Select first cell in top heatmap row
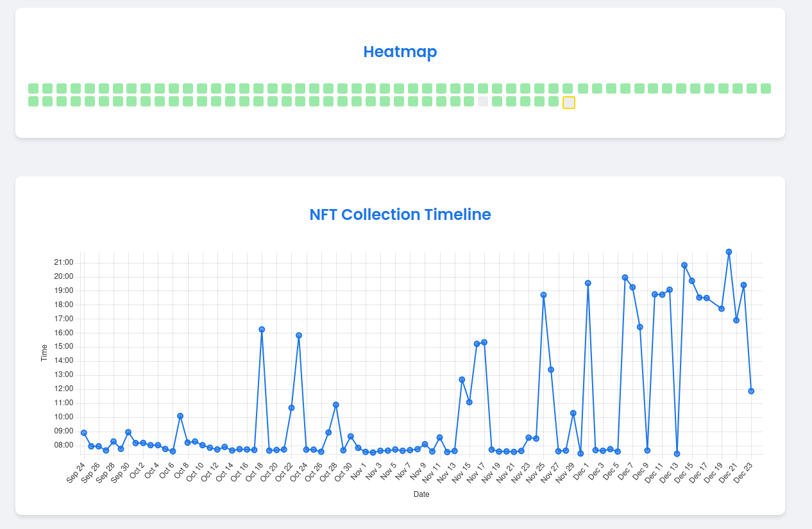This screenshot has width=812, height=529. pyautogui.click(x=33, y=88)
